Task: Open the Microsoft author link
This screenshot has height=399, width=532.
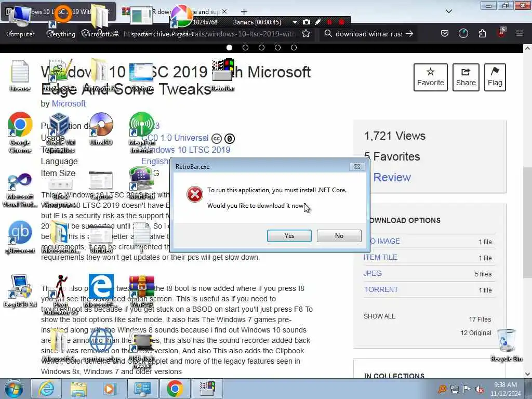Action: tap(69, 104)
